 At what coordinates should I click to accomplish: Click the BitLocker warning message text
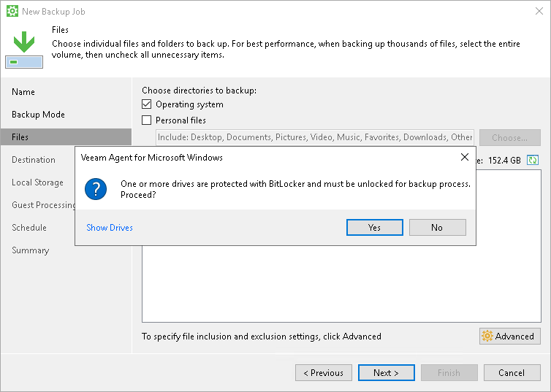click(x=295, y=189)
